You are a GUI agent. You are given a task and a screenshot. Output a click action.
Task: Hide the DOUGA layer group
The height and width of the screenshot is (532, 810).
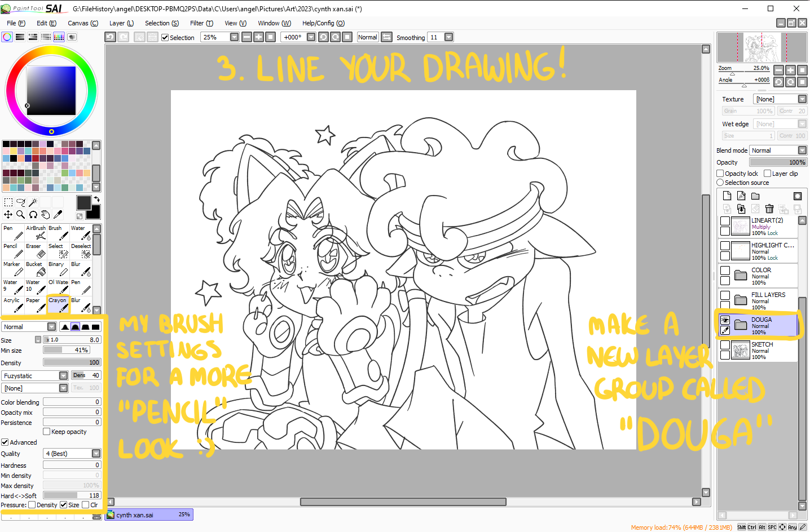click(725, 320)
